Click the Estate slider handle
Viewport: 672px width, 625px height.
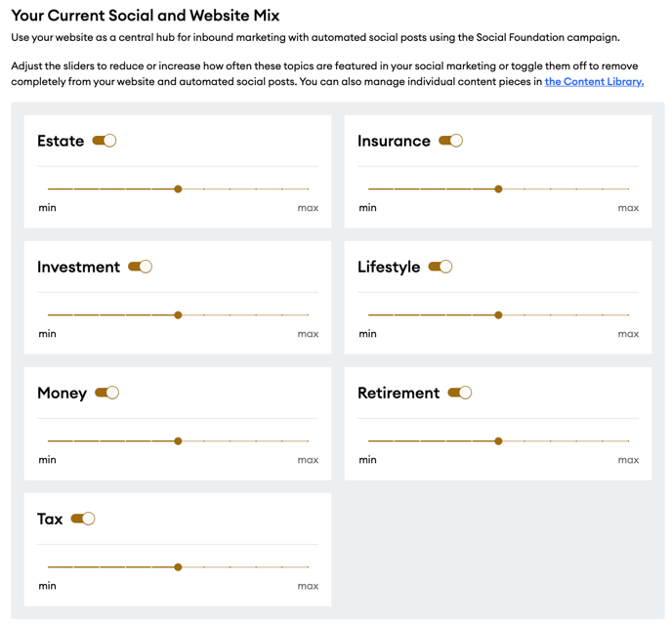(x=179, y=188)
